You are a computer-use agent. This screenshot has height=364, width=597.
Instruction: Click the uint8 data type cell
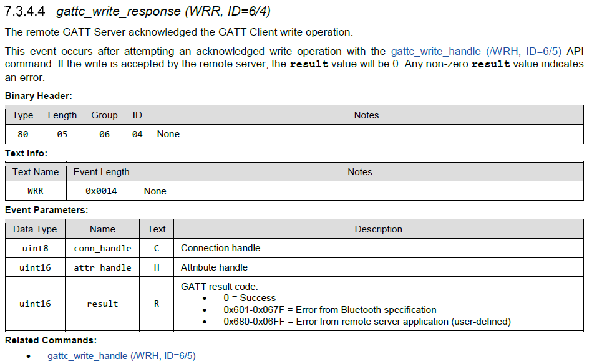35,248
